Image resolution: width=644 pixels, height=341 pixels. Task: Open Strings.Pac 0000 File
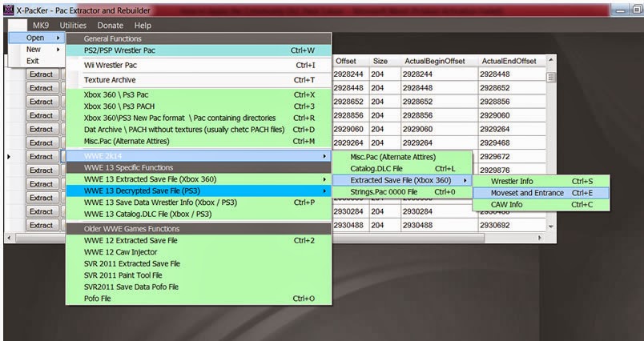(402, 191)
